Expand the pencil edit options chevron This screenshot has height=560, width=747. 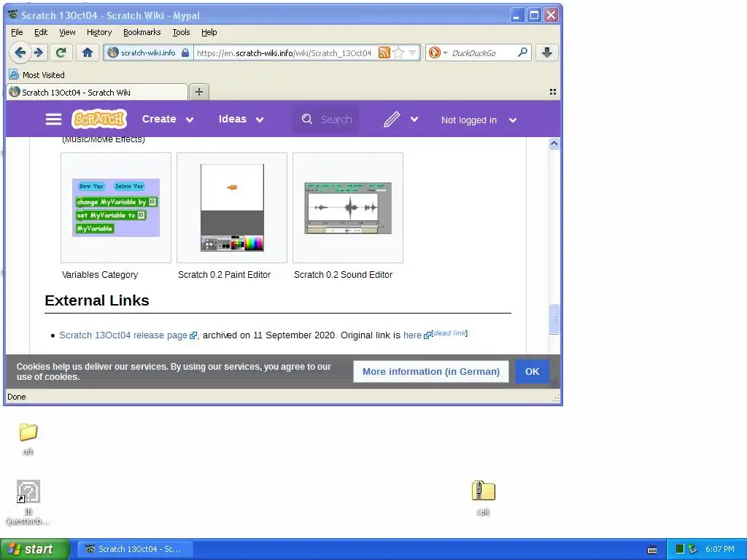point(414,119)
